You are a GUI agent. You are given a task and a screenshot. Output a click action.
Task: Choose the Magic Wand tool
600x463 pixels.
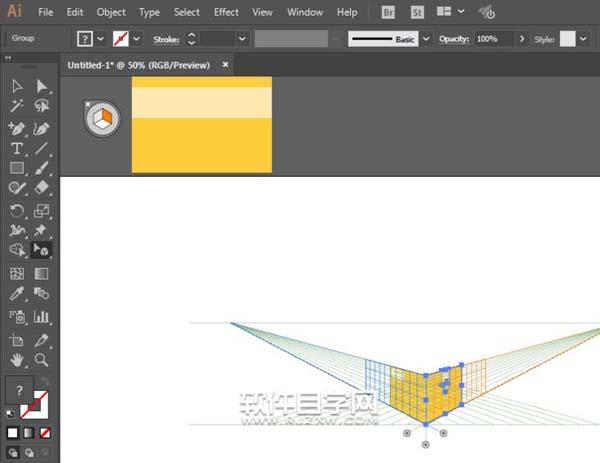17,106
